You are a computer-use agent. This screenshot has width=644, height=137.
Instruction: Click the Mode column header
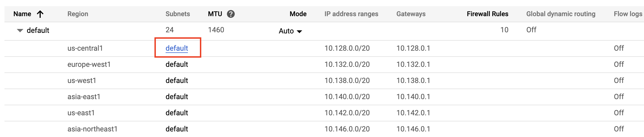tap(298, 14)
